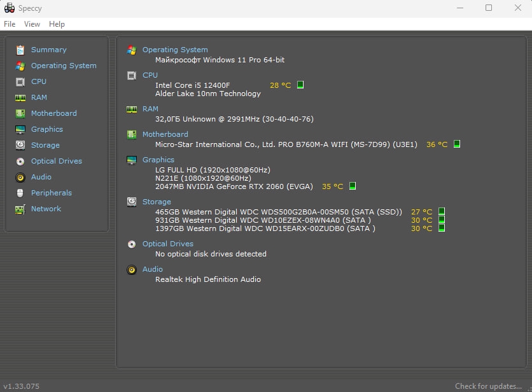
Task: Select Peripherals in the sidebar
Action: (52, 193)
